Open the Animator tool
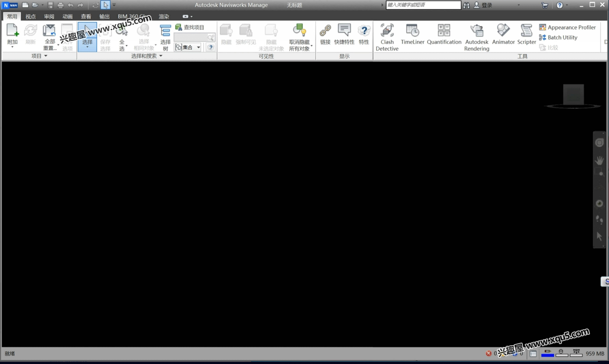Viewport: 609px width, 364px height. (x=503, y=34)
